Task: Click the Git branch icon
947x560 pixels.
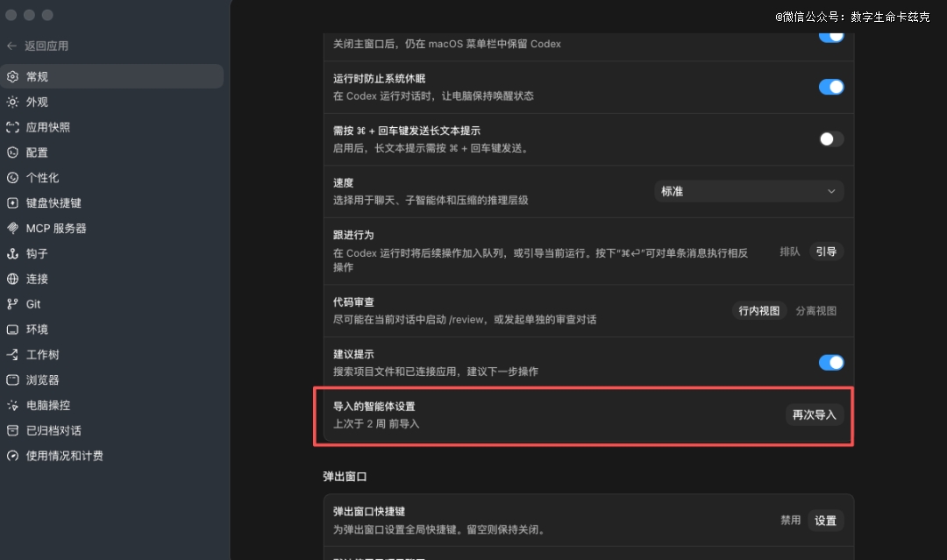Action: coord(12,304)
